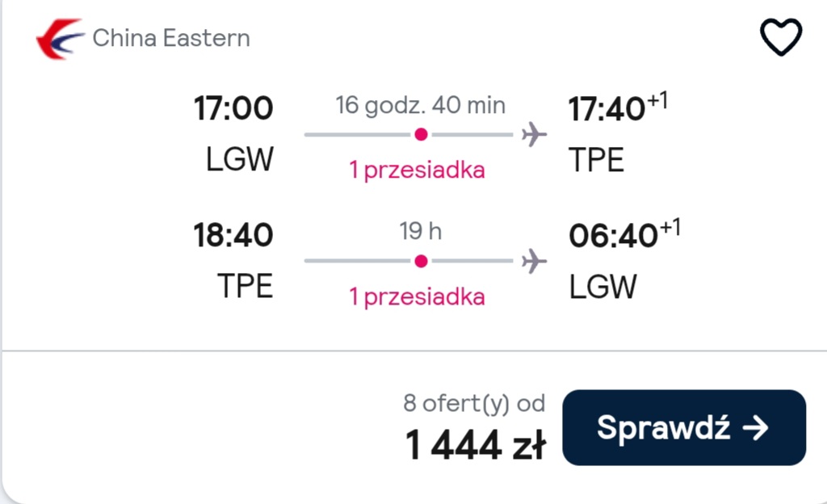Viewport: 827px width, 504px height.
Task: Click the return stopover pink dot
Action: pyautogui.click(x=421, y=261)
